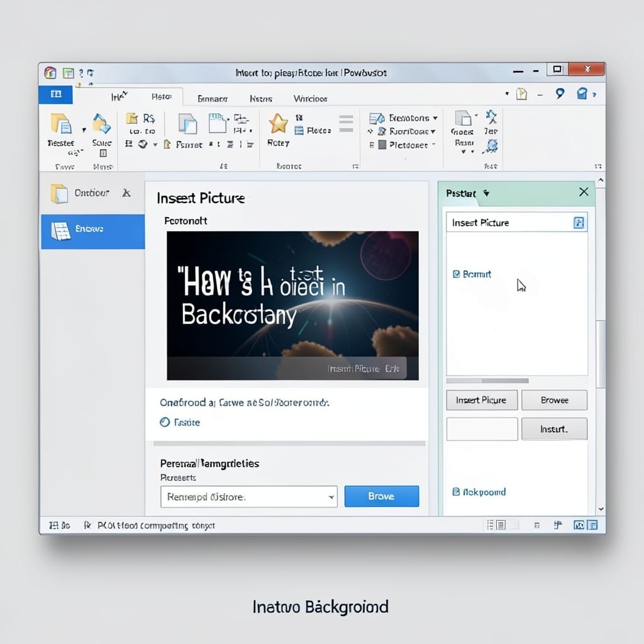Click the calendar-style page icon in ribbon
The image size is (644, 644).
[218, 123]
